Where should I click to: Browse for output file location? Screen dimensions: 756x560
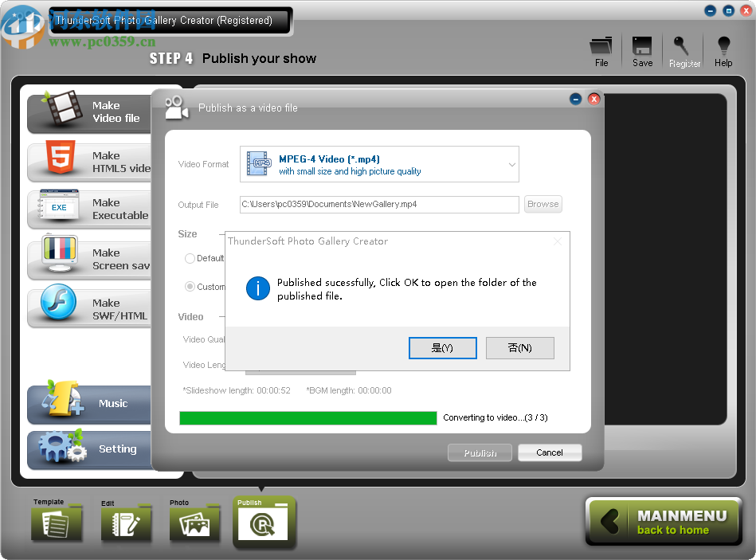click(x=543, y=204)
